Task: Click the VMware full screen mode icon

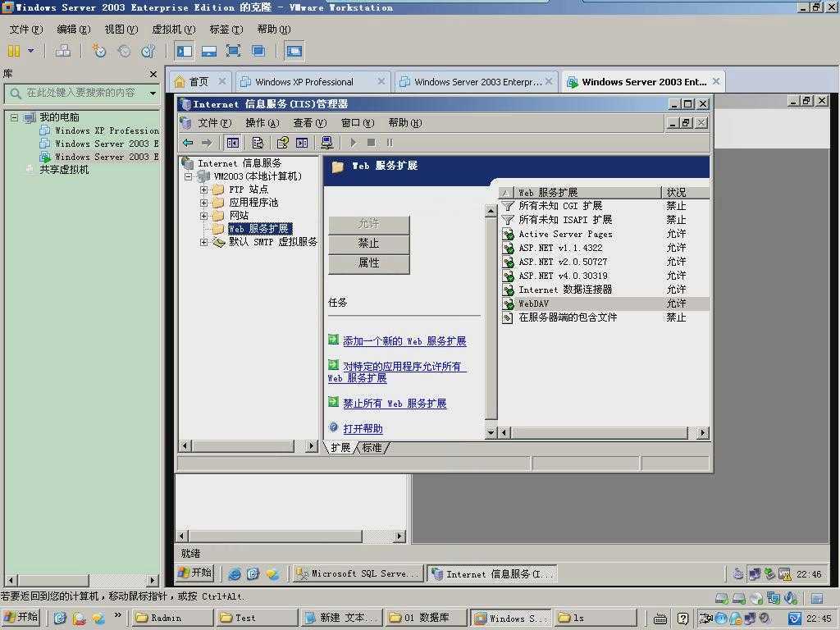Action: (233, 51)
